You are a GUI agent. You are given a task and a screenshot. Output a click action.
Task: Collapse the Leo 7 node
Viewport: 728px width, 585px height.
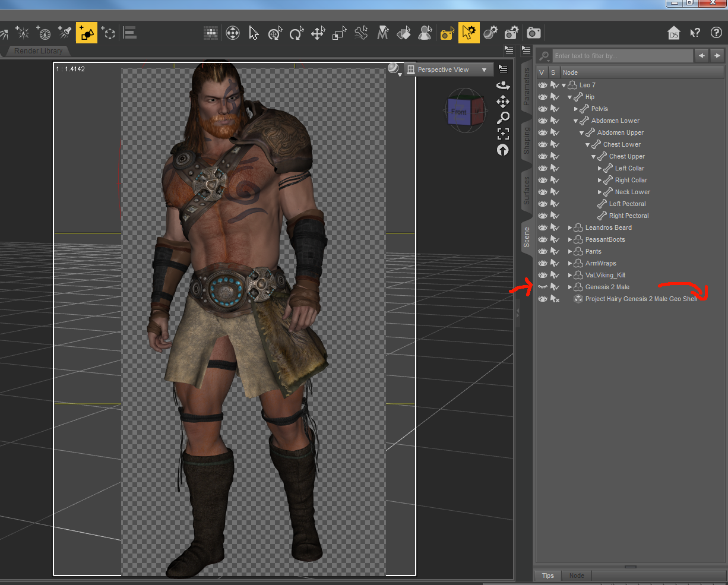pos(564,86)
